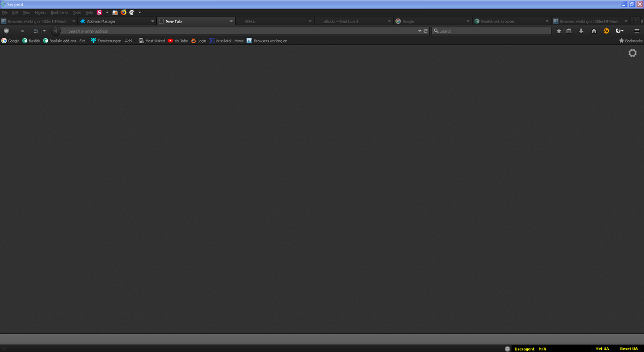Go back with the back arrow button
The height and width of the screenshot is (352, 644).
click(x=55, y=31)
